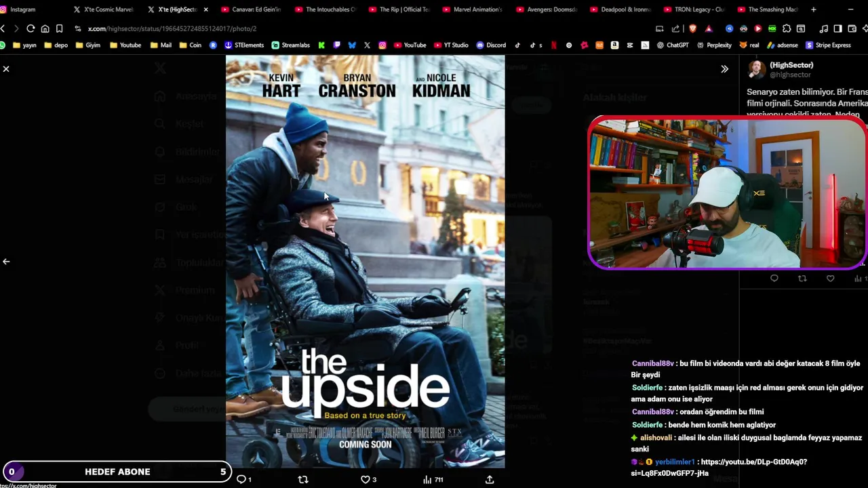This screenshot has width=868, height=488.
Task: Open the YouTube bookmark
Action: (410, 45)
